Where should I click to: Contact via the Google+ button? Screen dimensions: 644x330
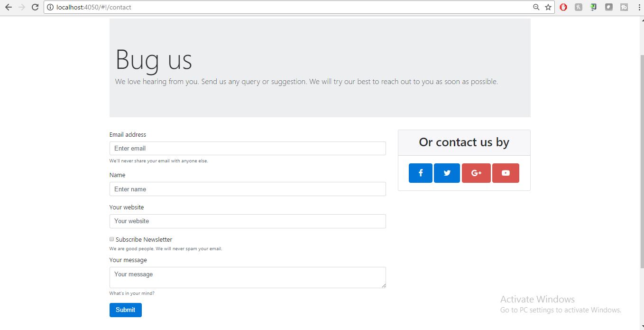(476, 173)
